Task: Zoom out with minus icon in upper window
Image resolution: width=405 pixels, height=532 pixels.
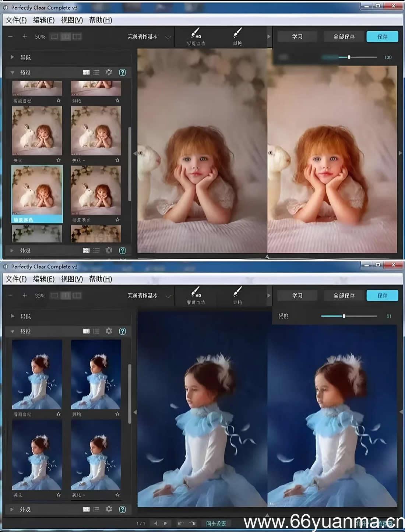Action: coord(10,36)
